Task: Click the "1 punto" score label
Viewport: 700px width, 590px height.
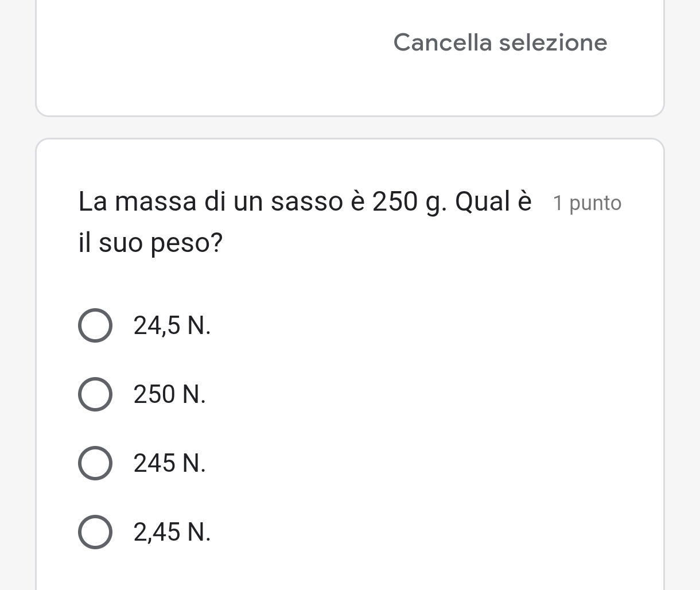Action: (587, 203)
